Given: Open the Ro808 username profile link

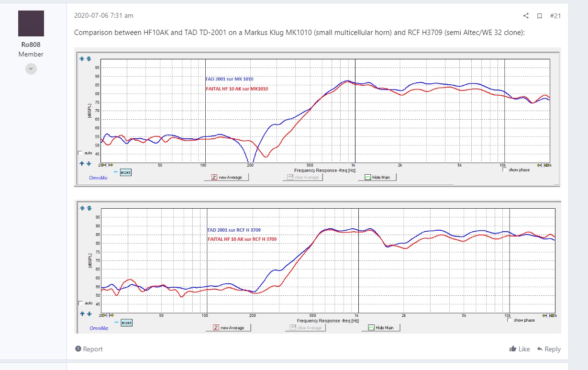Looking at the screenshot, I should [31, 45].
